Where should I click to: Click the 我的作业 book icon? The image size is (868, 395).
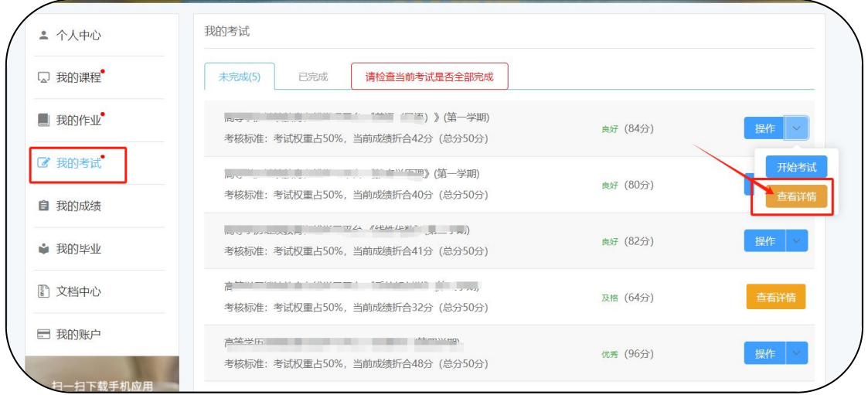(43, 121)
